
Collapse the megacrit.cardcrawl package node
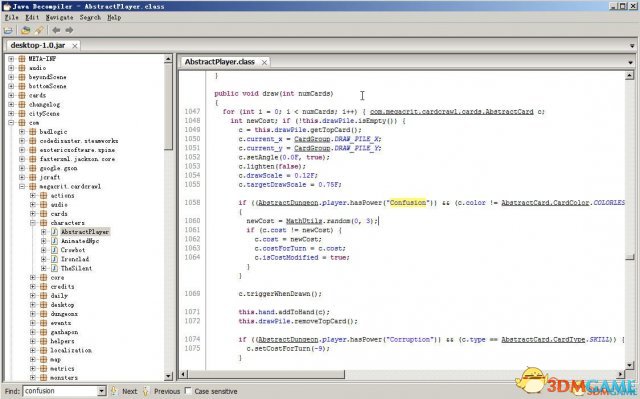(x=22, y=186)
